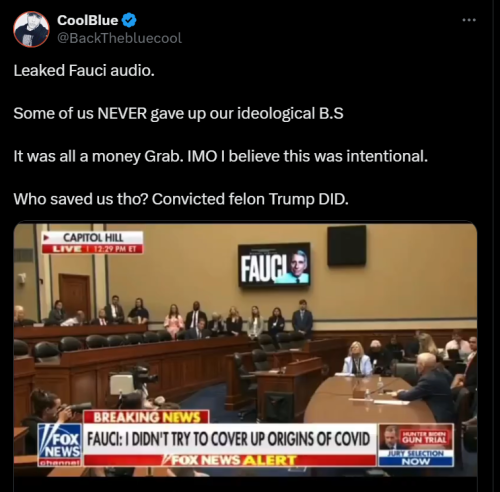Viewport: 500px width, 492px height.
Task: Open CoolBlue's profile avatar
Action: [x=31, y=29]
